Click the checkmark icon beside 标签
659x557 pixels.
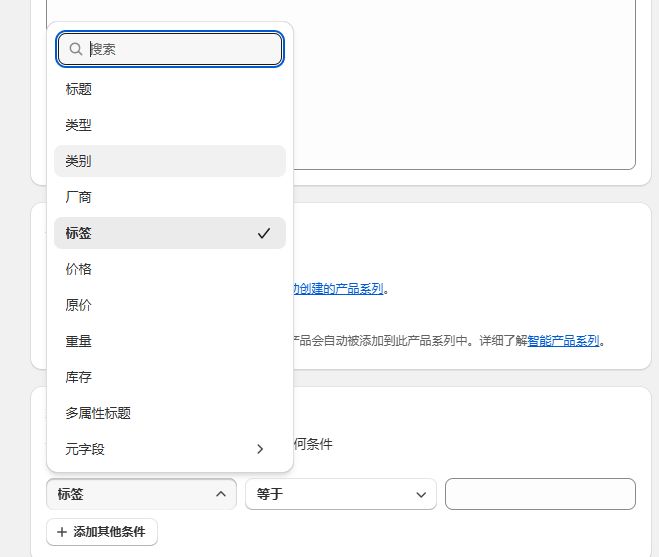tap(264, 233)
